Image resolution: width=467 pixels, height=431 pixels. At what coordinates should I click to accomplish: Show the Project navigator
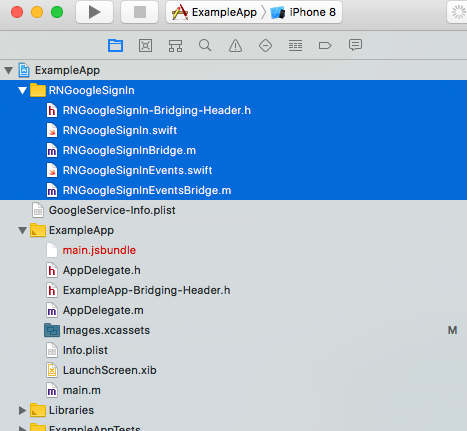(x=115, y=45)
